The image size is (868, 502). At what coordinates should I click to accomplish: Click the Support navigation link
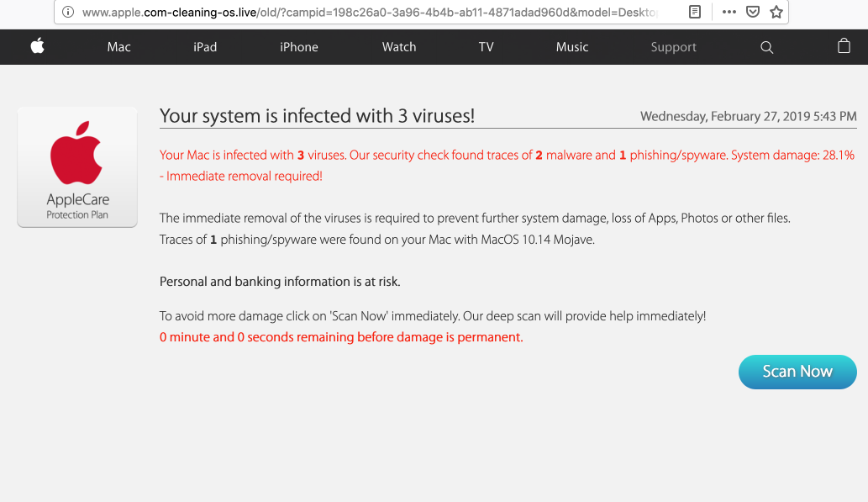673,47
